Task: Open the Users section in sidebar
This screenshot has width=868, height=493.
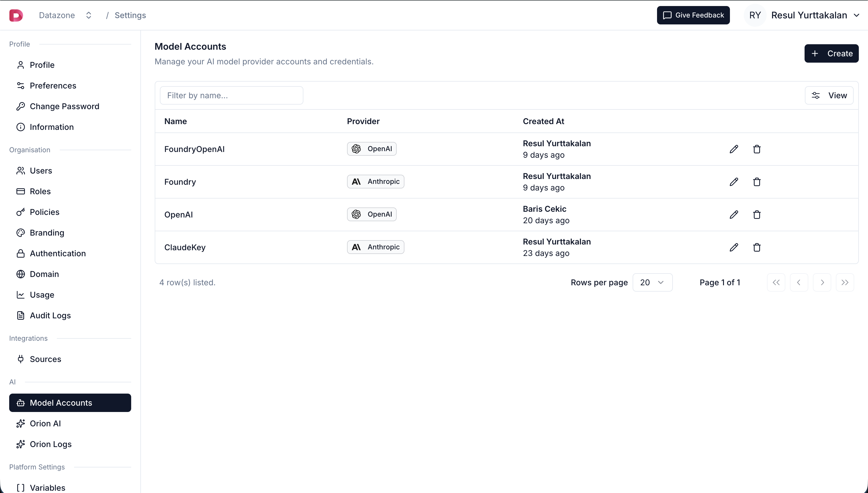Action: coord(41,171)
